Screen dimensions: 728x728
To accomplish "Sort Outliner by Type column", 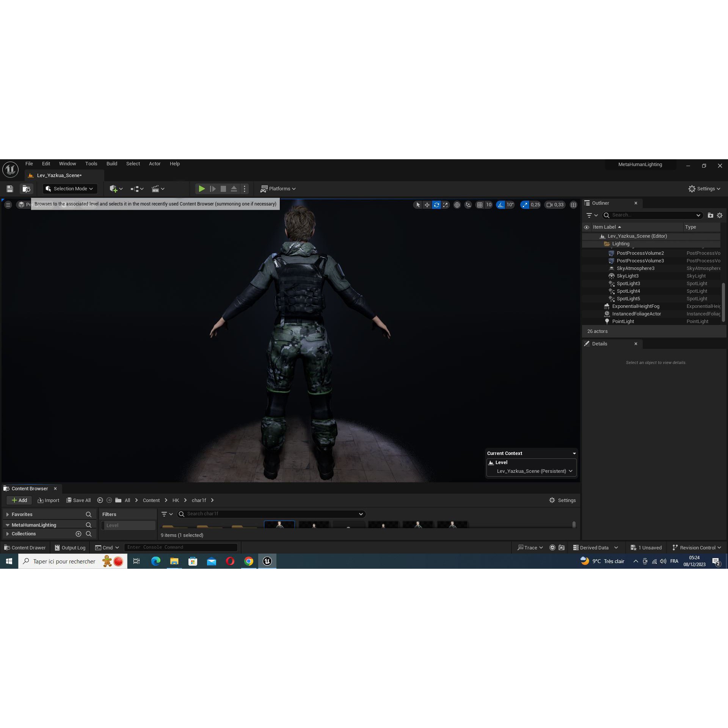I will (701, 227).
